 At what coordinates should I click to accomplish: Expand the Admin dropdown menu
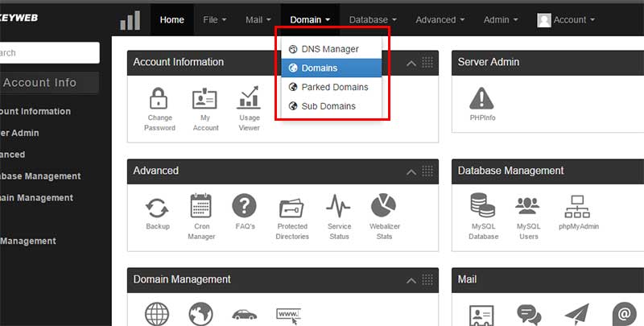(x=501, y=19)
